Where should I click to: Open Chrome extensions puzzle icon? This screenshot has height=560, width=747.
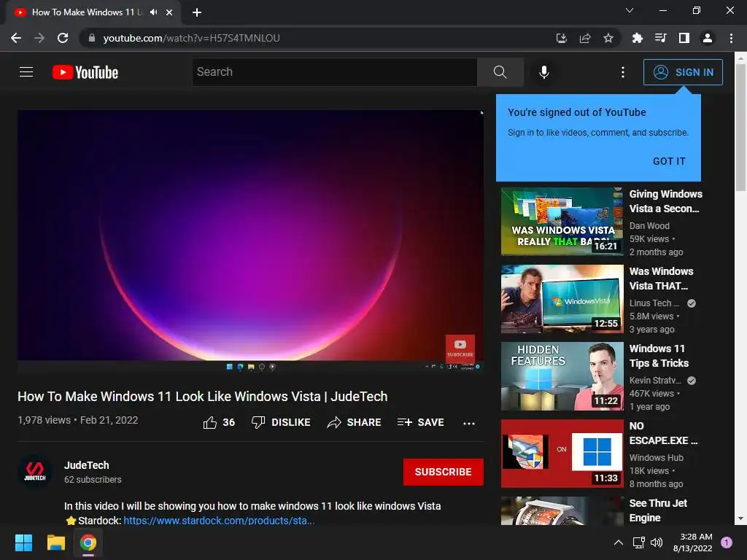click(637, 38)
